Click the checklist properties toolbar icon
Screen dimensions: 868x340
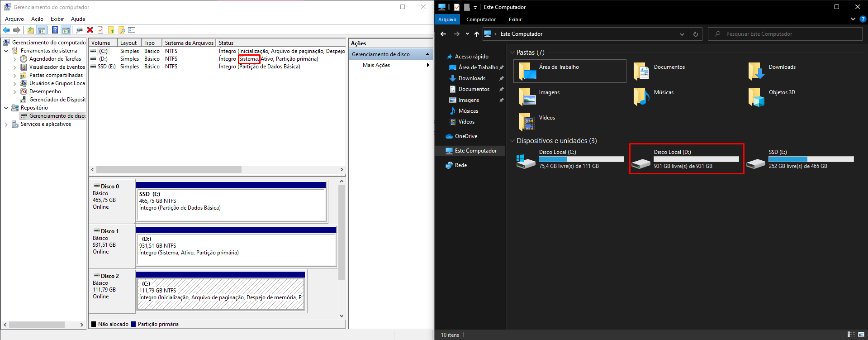point(132,30)
